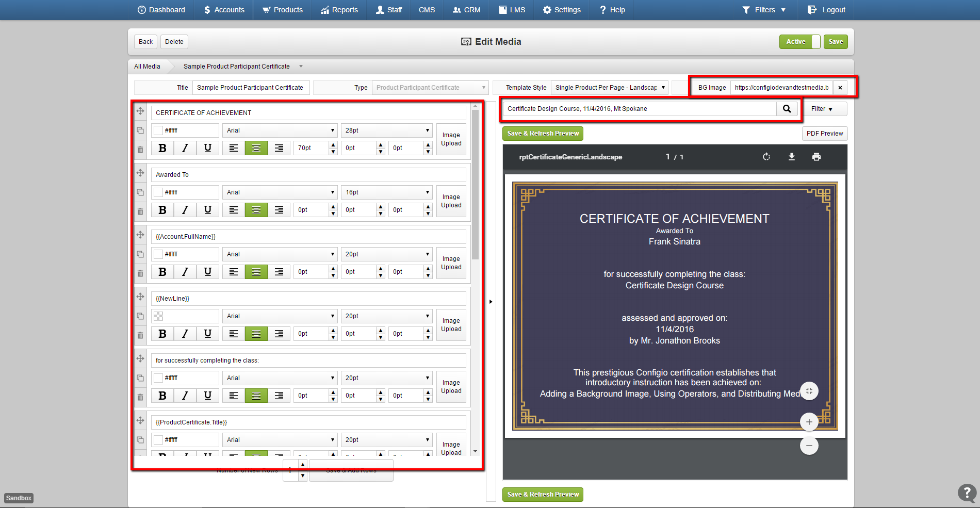Click Image Upload for Awarded To row

pos(451,201)
